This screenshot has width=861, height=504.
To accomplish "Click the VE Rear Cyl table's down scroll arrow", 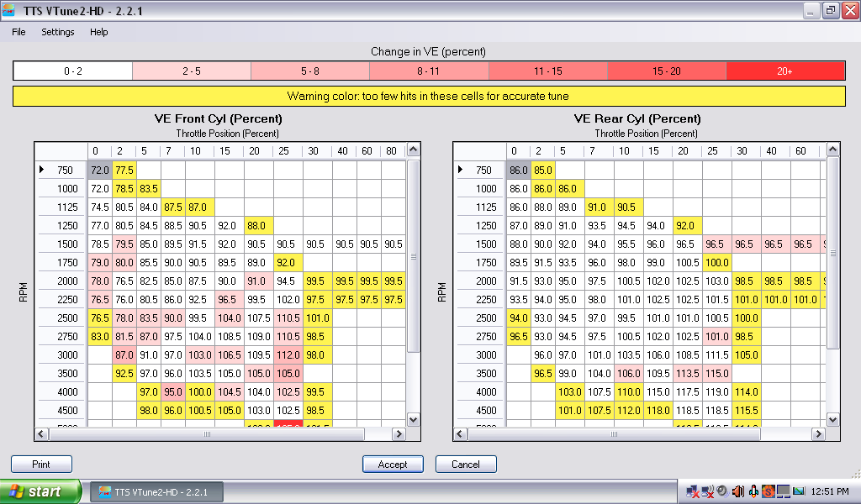I will [833, 419].
